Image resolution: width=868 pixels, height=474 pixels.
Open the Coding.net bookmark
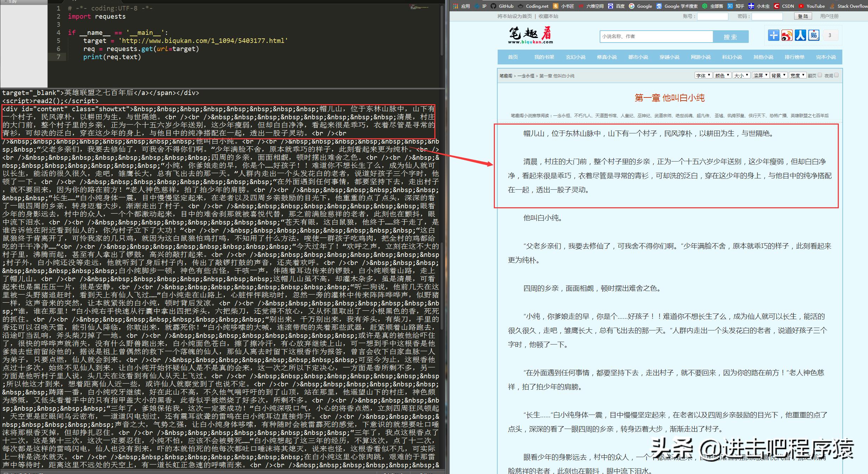tap(533, 6)
